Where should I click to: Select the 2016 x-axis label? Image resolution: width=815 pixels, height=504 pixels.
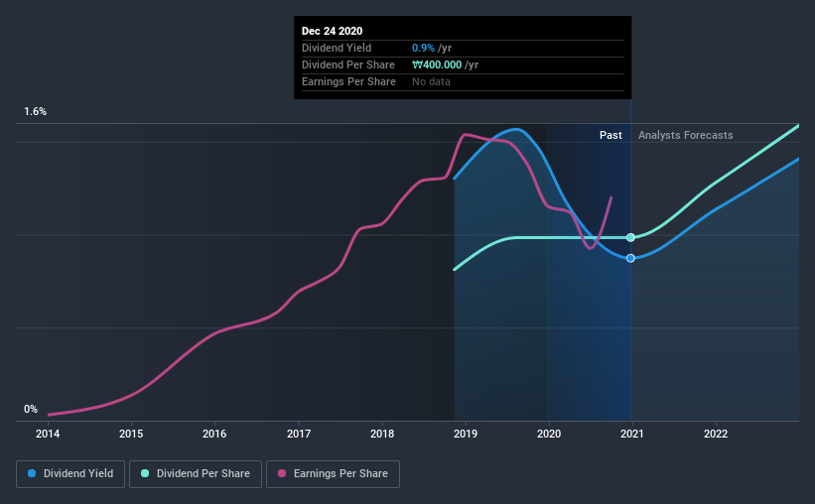214,434
